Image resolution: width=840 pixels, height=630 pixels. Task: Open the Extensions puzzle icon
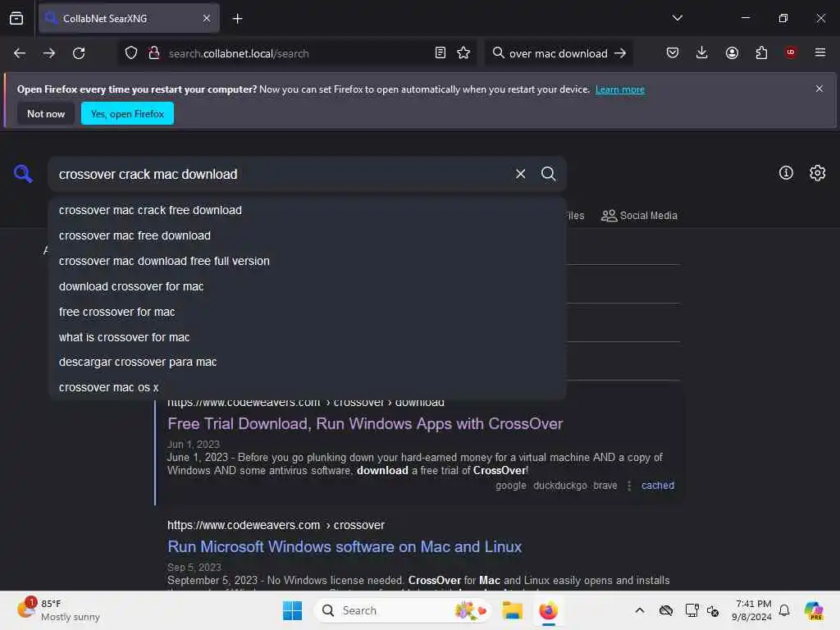pos(761,52)
